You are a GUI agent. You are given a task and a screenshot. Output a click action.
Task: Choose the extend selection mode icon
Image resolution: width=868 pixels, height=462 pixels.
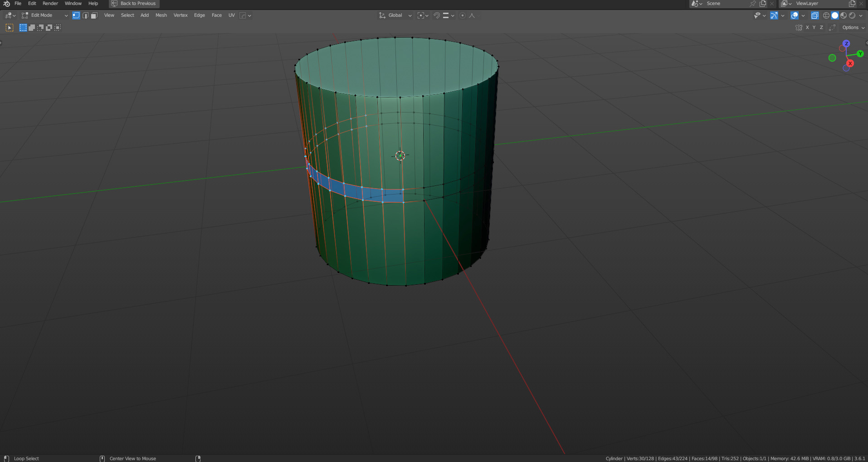[32, 28]
